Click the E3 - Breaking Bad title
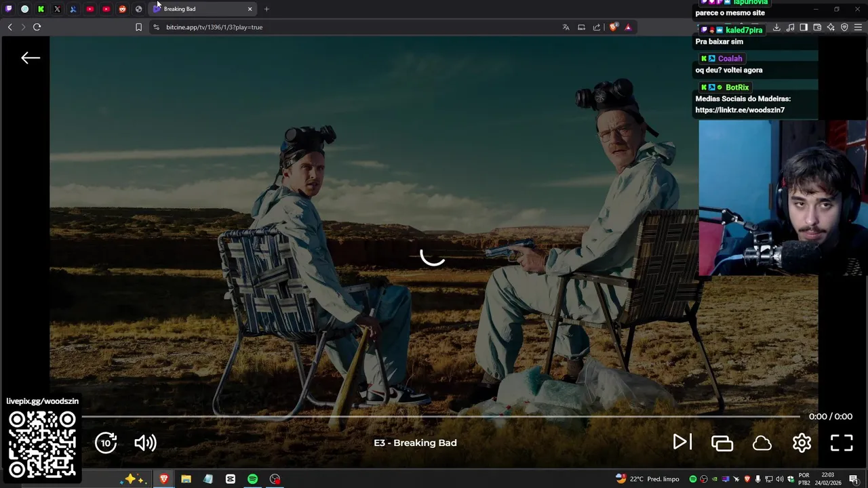Viewport: 868px width, 488px height. [415, 443]
